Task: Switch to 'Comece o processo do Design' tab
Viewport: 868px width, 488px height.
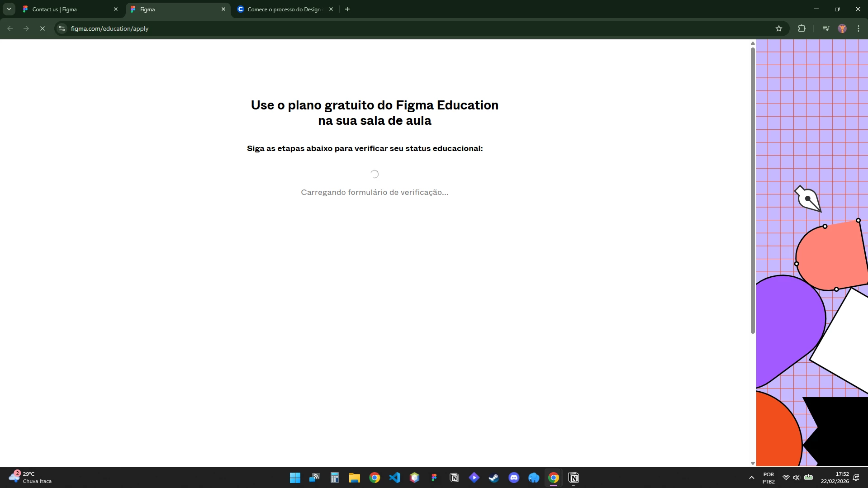Action: click(286, 9)
